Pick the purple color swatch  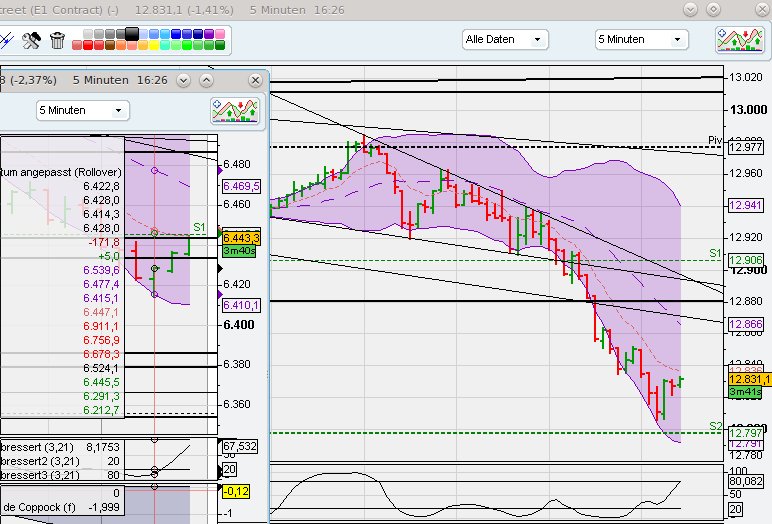pos(209,34)
